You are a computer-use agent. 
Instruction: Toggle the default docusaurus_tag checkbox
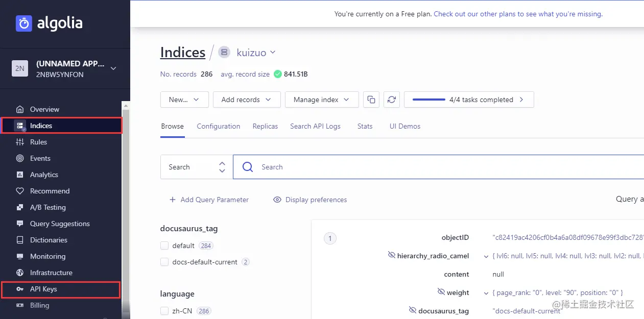point(164,246)
